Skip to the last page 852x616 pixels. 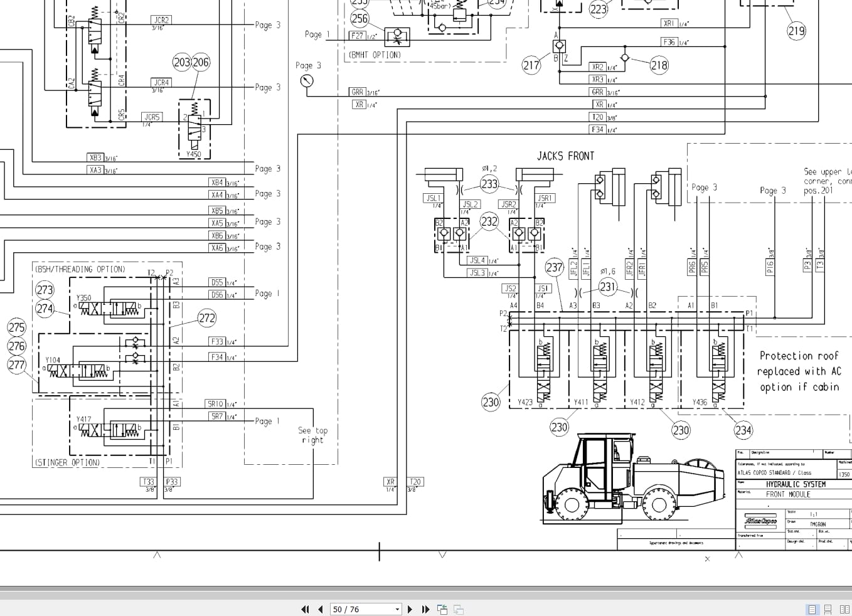(x=425, y=609)
